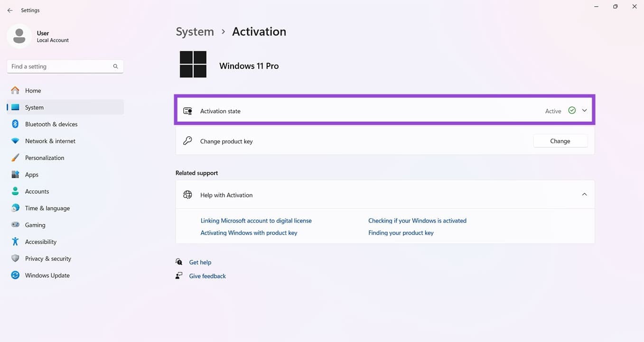
Task: Click the Time & language globe icon
Action: pos(15,208)
